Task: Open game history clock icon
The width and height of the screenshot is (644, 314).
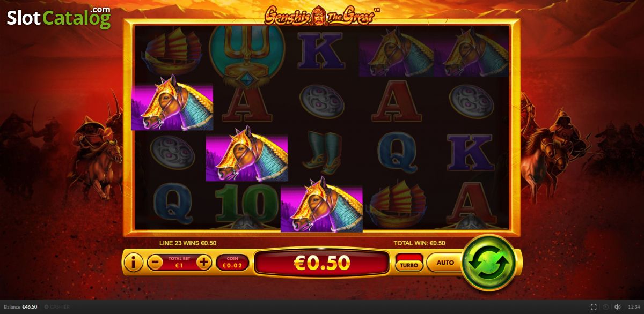Action: click(606, 307)
